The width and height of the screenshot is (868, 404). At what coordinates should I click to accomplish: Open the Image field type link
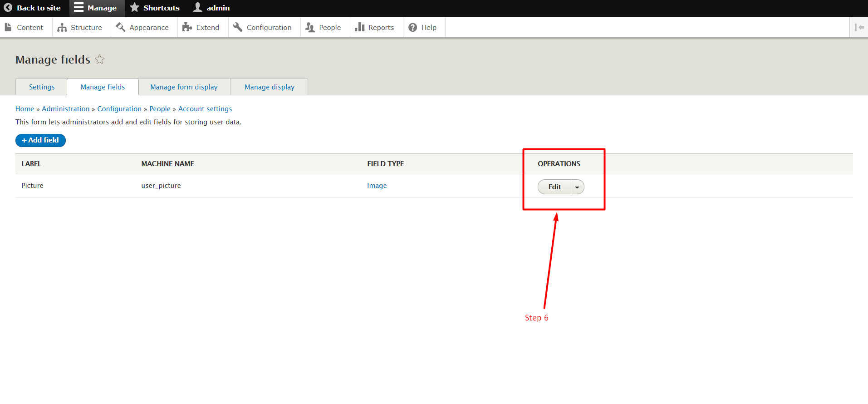coord(377,186)
